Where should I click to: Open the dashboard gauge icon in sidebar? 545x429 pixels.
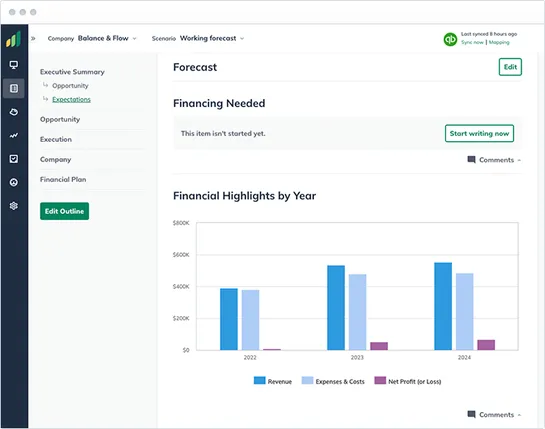14,182
